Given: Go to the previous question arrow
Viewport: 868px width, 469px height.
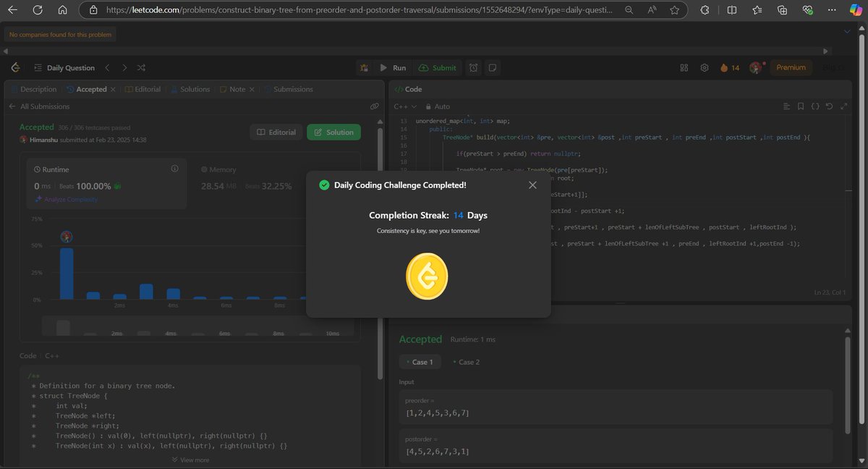Looking at the screenshot, I should click(x=107, y=67).
